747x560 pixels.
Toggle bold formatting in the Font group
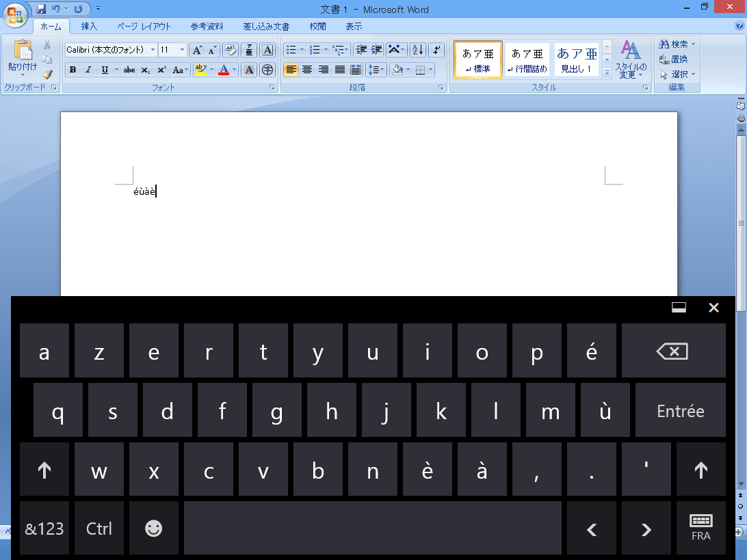pos(72,68)
